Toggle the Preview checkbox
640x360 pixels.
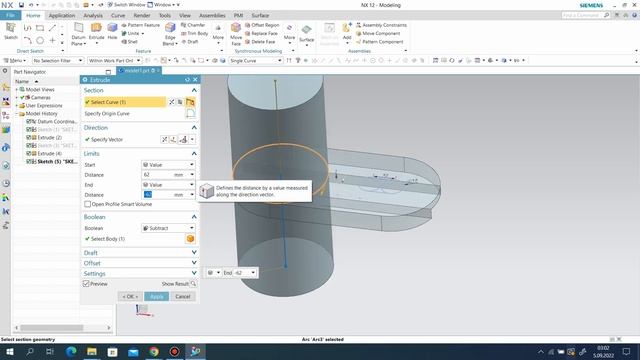[x=86, y=284]
